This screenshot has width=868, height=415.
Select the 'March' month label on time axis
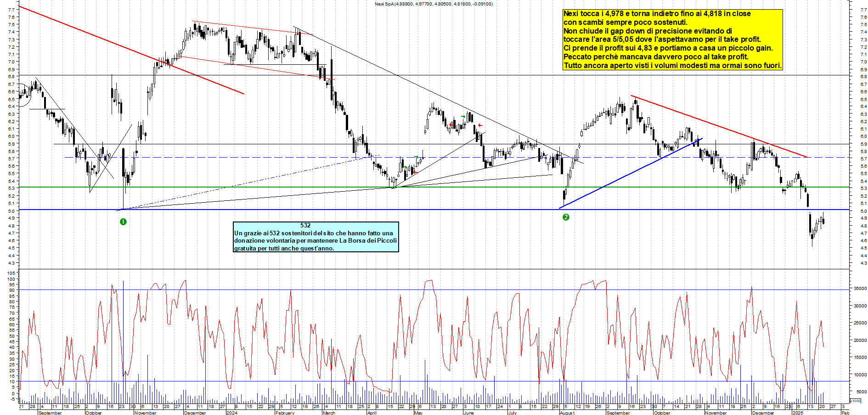click(x=329, y=413)
